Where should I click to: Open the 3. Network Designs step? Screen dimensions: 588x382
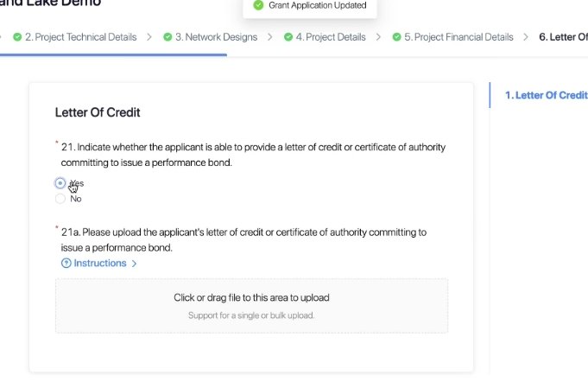pyautogui.click(x=217, y=37)
